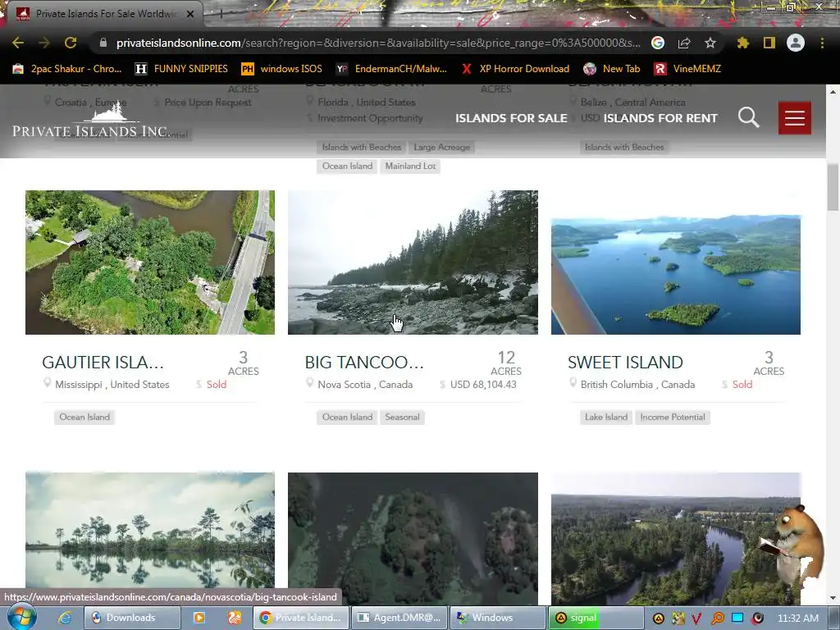Open windows ISOS bookmark
The height and width of the screenshot is (630, 840).
click(282, 69)
